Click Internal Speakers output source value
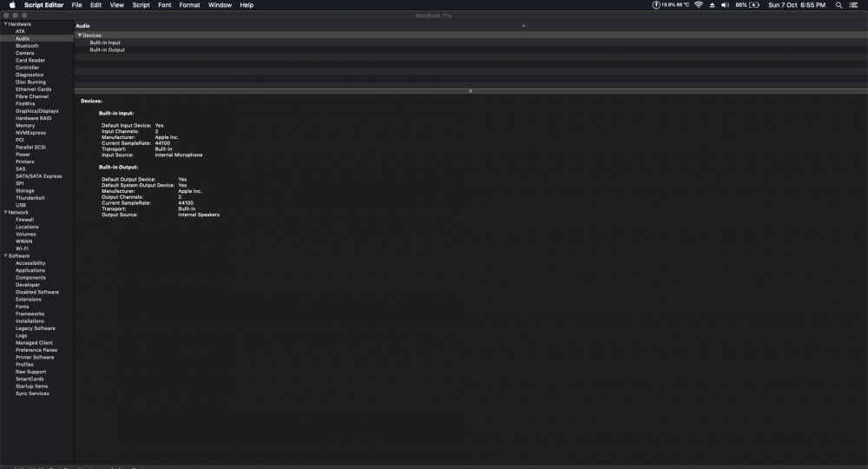Viewport: 868px width, 469px height. click(x=199, y=215)
